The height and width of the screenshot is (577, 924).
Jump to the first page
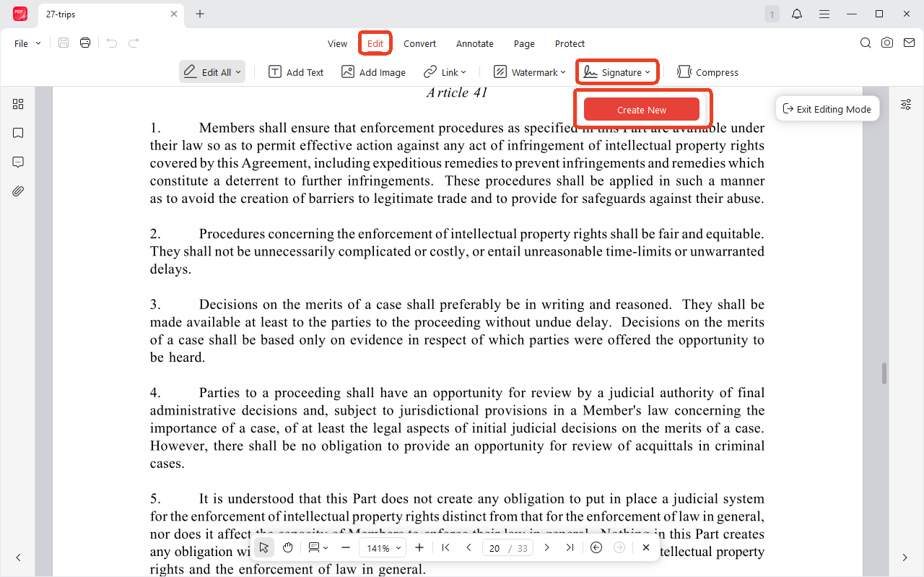click(x=445, y=547)
